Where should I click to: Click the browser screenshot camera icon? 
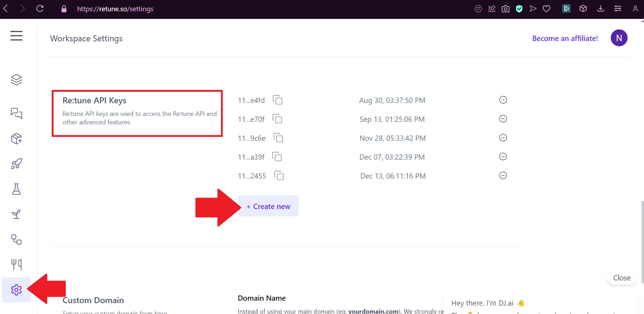click(506, 9)
